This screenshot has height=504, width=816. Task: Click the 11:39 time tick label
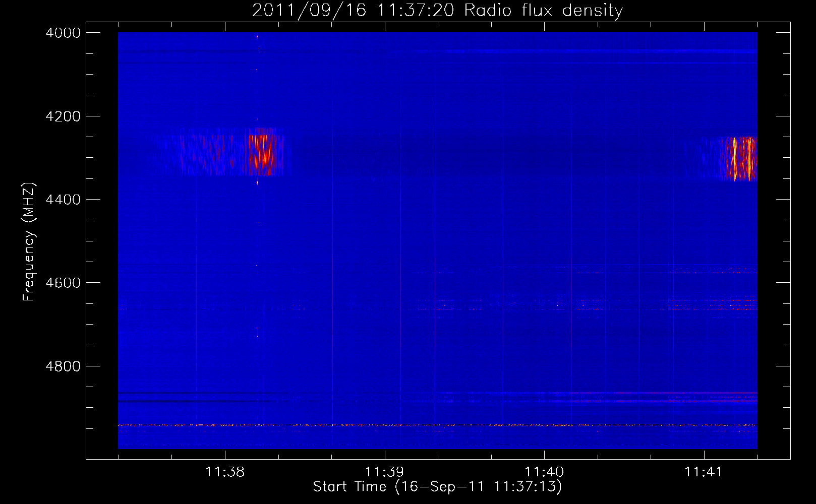(x=385, y=472)
